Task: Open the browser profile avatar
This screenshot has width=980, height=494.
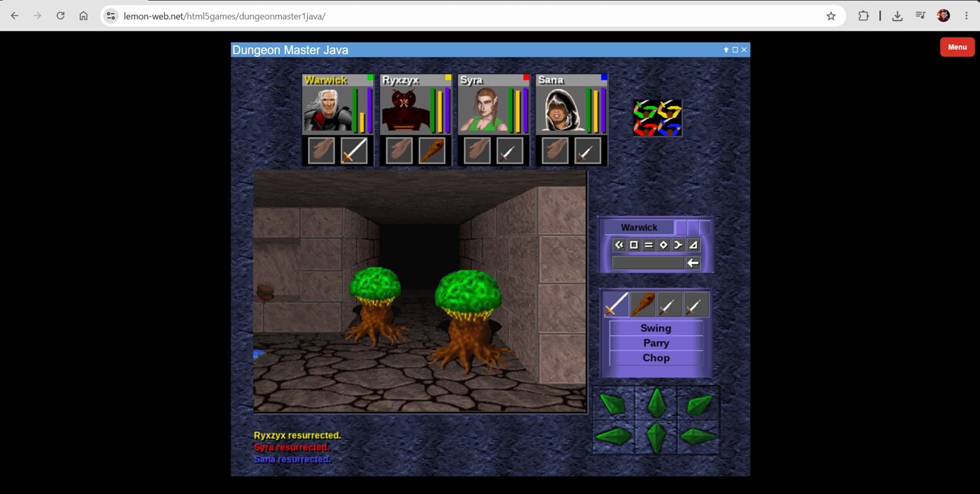Action: coord(943,16)
